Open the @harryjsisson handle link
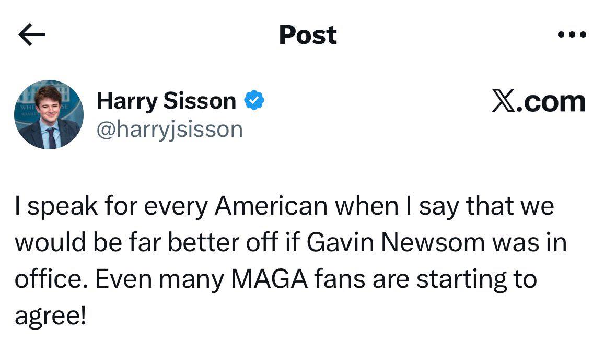The height and width of the screenshot is (364, 616). [170, 130]
